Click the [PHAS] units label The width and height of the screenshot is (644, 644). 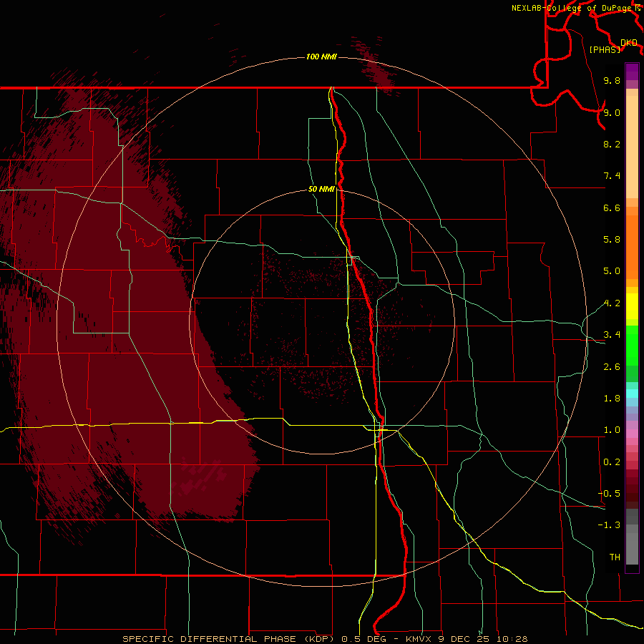coord(605,49)
